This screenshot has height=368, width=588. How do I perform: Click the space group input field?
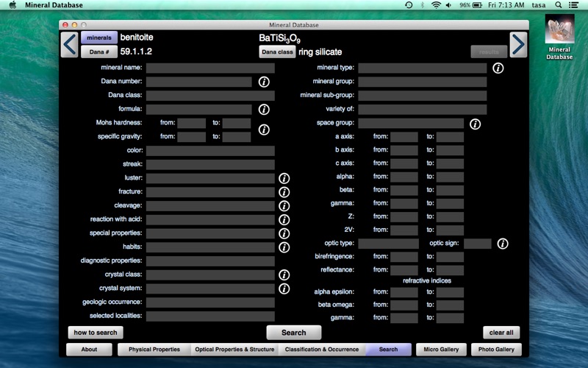click(411, 123)
